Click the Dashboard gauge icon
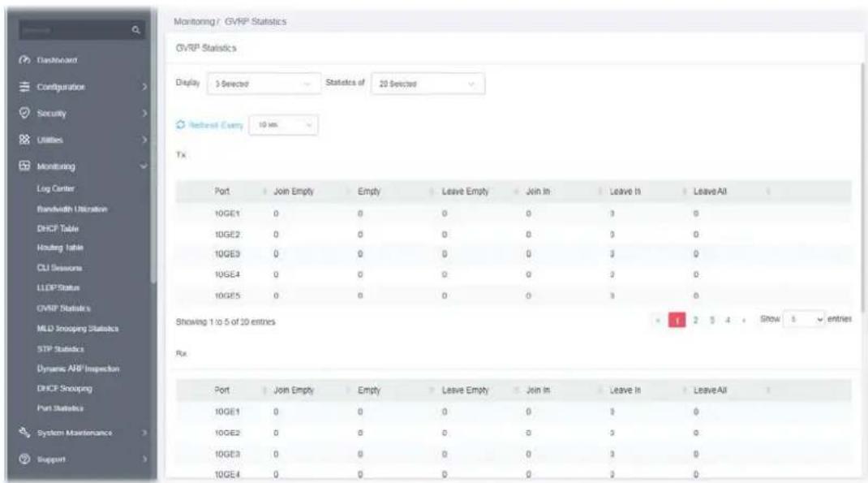 24,60
